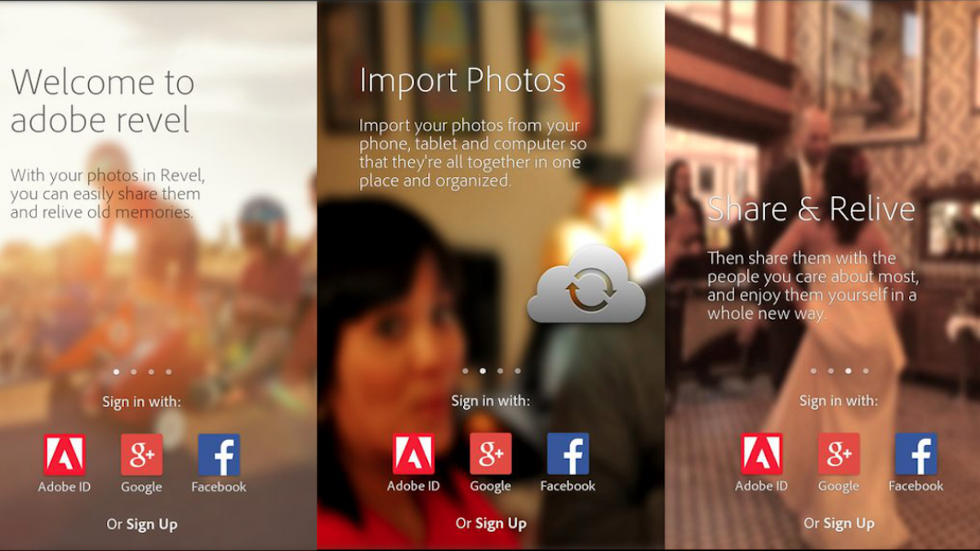Tap Adobe ID icon on Welcome screen

tap(65, 455)
